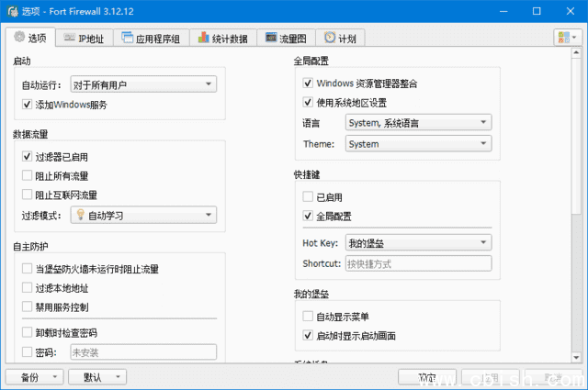
Task: Click the Fort Firewall title bar icon
Action: 11,11
